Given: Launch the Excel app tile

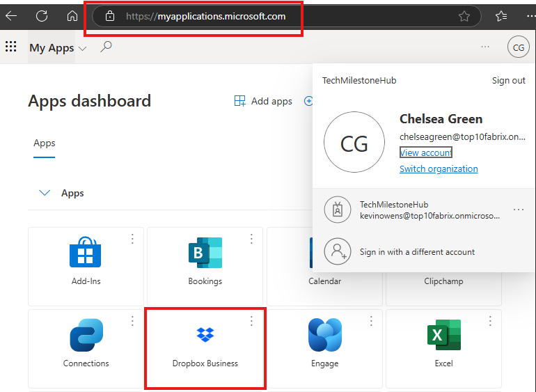Looking at the screenshot, I should (x=443, y=349).
